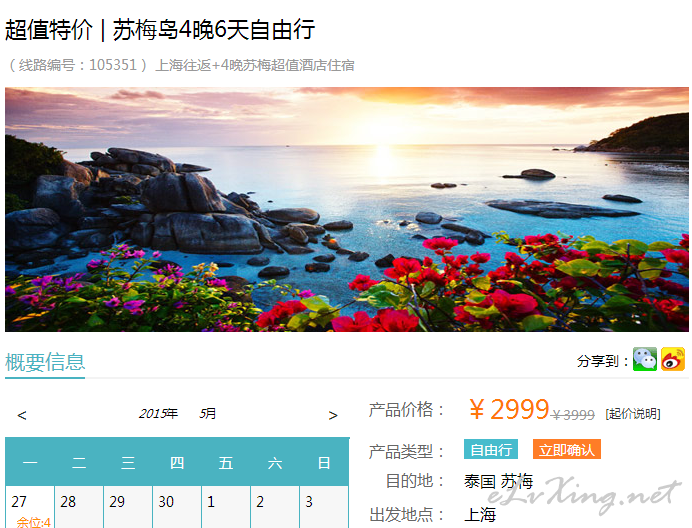Viewport: 692px width, 528px height.
Task: Go to previous month in calendar
Action: click(x=22, y=415)
